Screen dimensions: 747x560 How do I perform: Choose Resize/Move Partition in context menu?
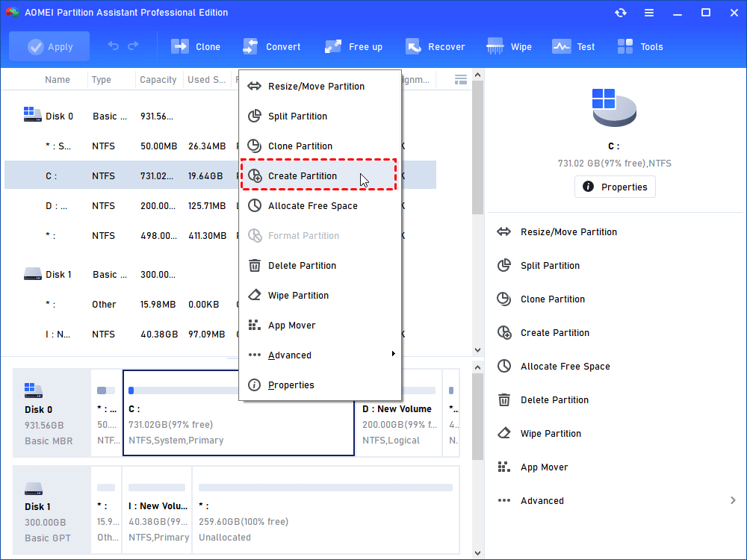pyautogui.click(x=320, y=86)
